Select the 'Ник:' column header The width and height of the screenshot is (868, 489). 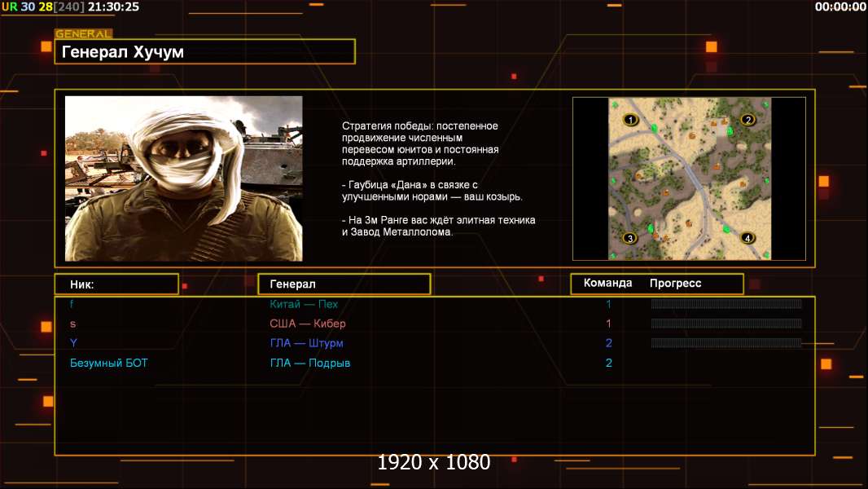[116, 284]
